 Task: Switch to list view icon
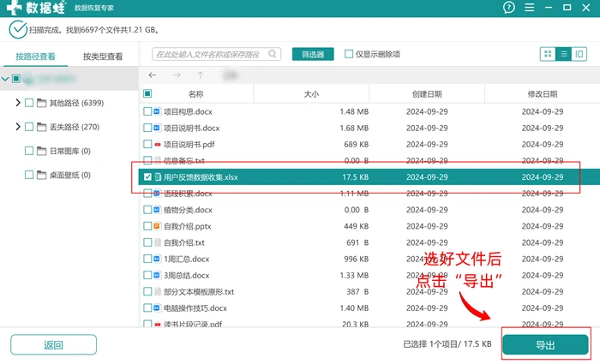pos(563,54)
